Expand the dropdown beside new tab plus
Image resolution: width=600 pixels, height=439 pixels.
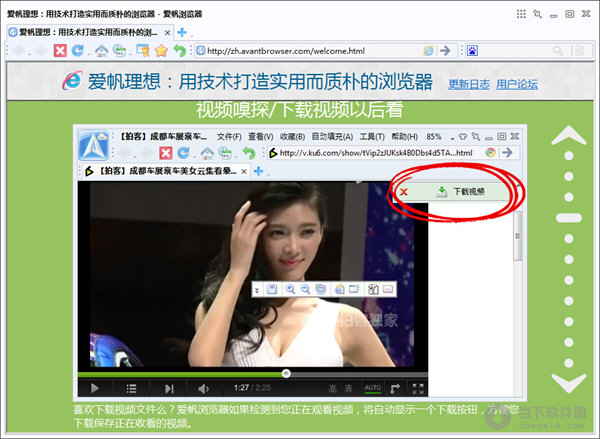click(x=192, y=36)
